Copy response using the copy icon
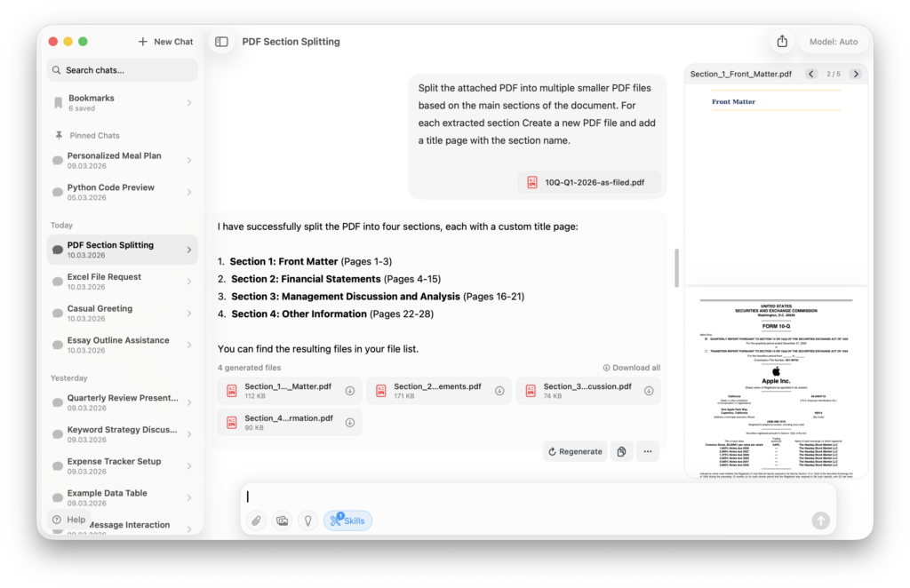The image size is (910, 588). pos(621,452)
